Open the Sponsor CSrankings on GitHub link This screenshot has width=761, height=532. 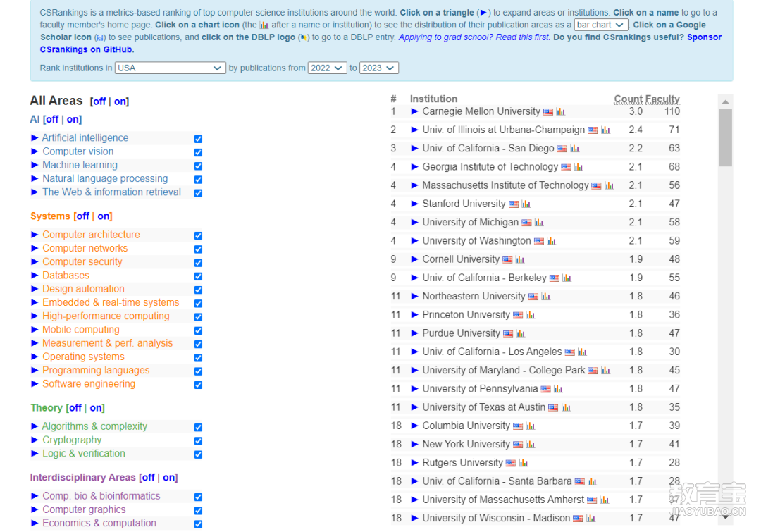[380, 43]
